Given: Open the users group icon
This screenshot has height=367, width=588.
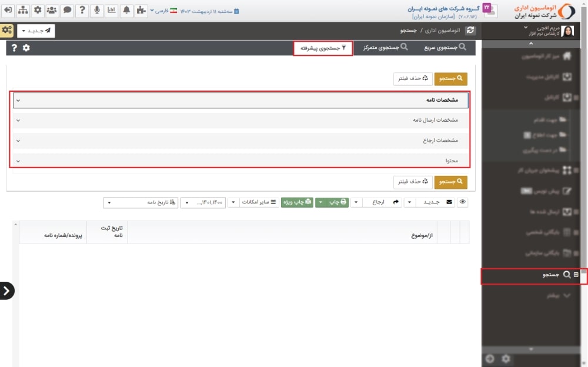Looking at the screenshot, I should click(x=52, y=11).
